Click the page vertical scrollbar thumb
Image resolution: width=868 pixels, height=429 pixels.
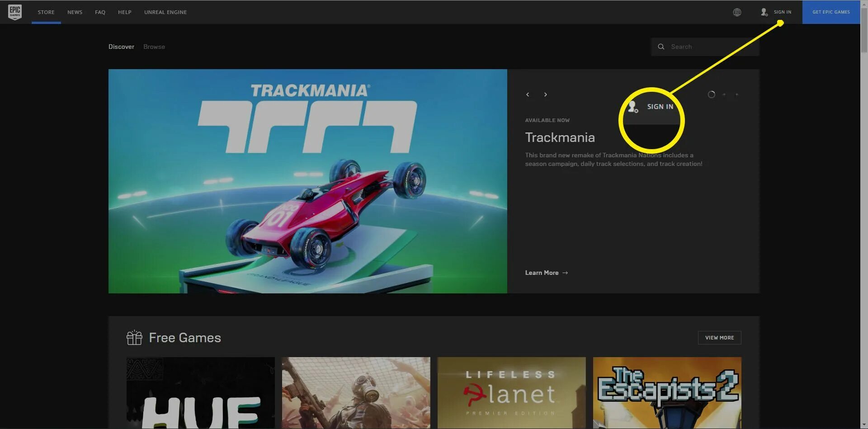pyautogui.click(x=864, y=30)
